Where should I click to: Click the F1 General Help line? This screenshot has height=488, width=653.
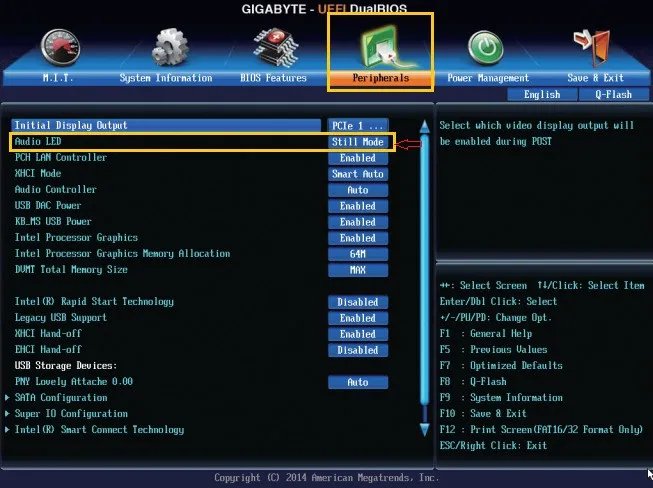coord(486,334)
